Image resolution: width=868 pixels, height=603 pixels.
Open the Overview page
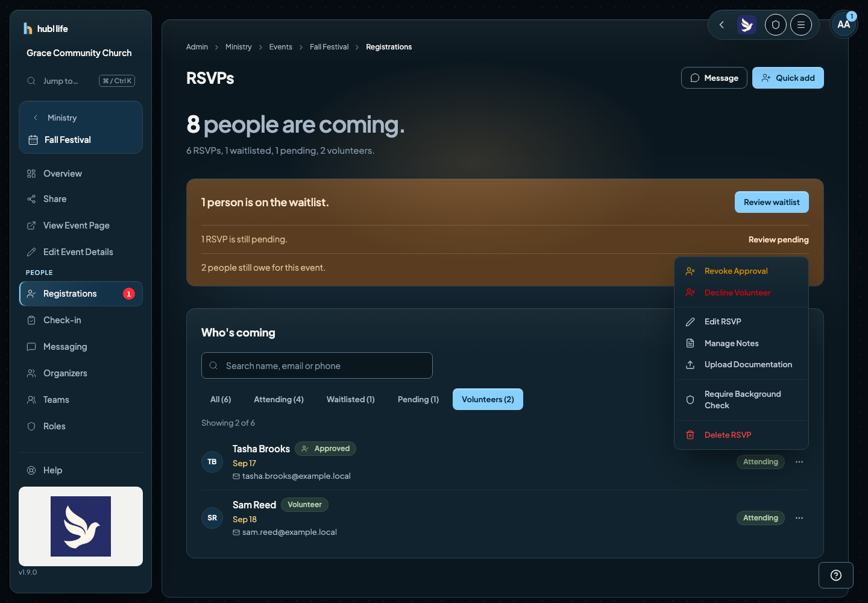[x=81, y=174]
